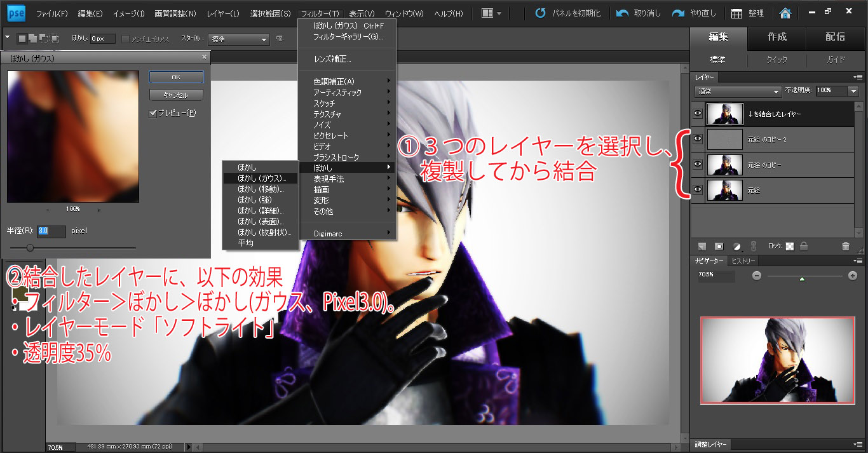
Task: Click OK in the Gaussian Blur dialog
Action: tap(176, 77)
